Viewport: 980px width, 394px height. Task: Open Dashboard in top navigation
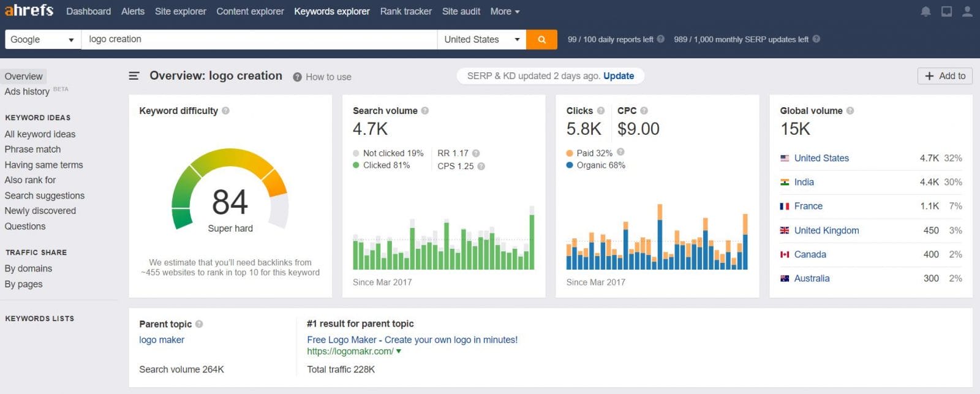tap(89, 12)
